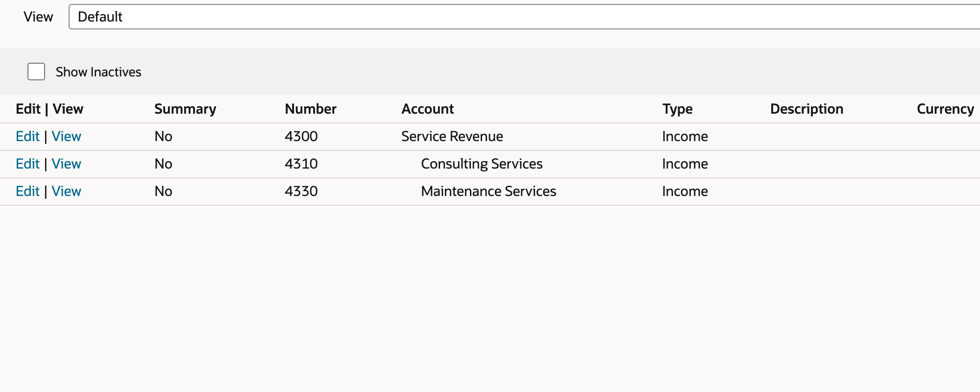Click Income type in the 4330 row

tap(685, 191)
